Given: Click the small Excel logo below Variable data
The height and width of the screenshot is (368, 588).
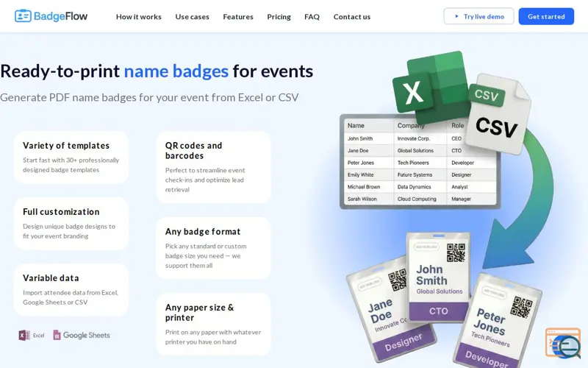Looking at the screenshot, I should pyautogui.click(x=32, y=335).
